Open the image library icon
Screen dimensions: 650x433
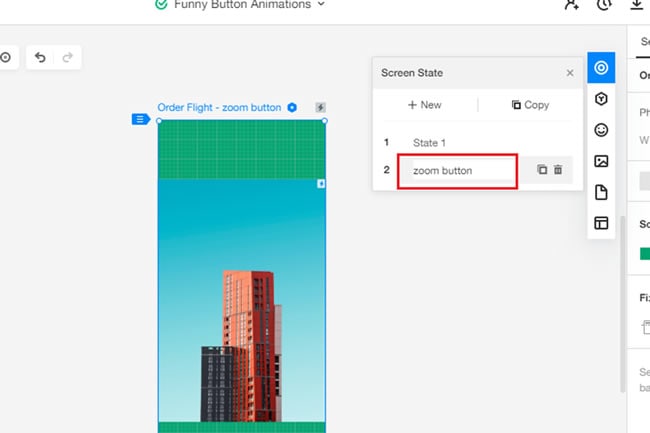point(601,161)
